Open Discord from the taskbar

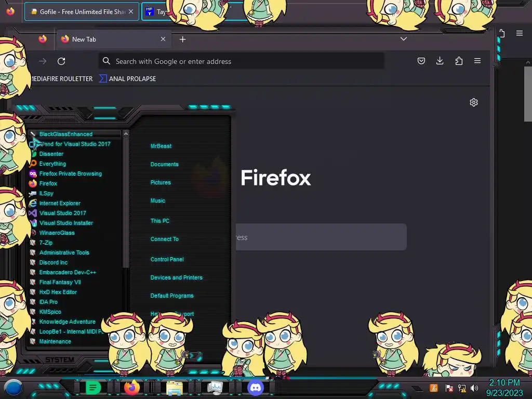click(x=256, y=388)
